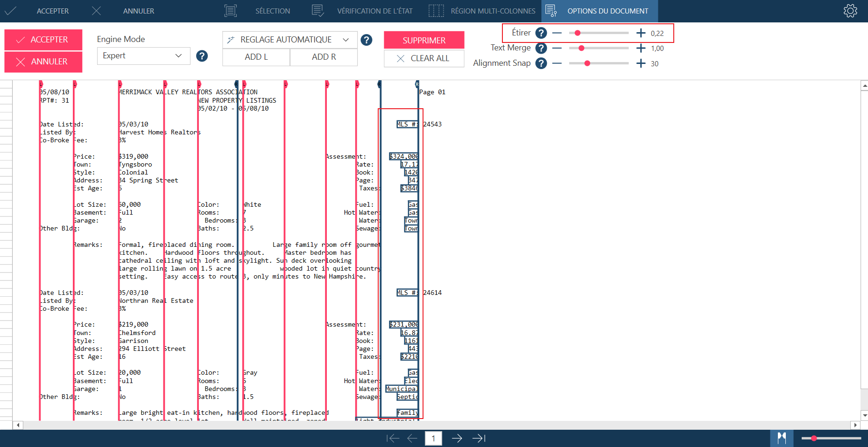Click the $324,000 assessment value

pyautogui.click(x=404, y=156)
